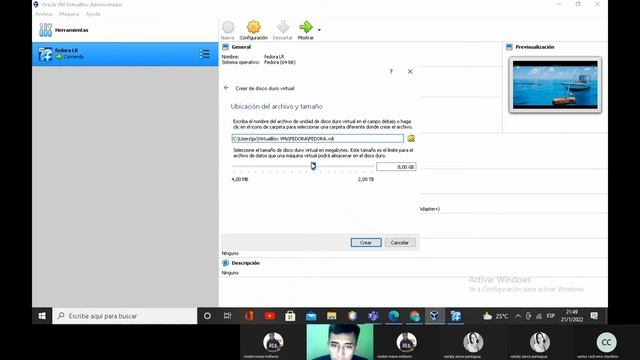Open the Archivo menu
Image resolution: width=640 pixels, height=360 pixels.
click(x=44, y=14)
